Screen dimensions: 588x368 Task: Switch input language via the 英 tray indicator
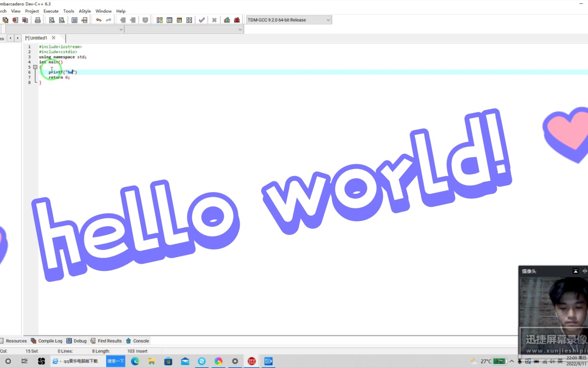coord(560,361)
